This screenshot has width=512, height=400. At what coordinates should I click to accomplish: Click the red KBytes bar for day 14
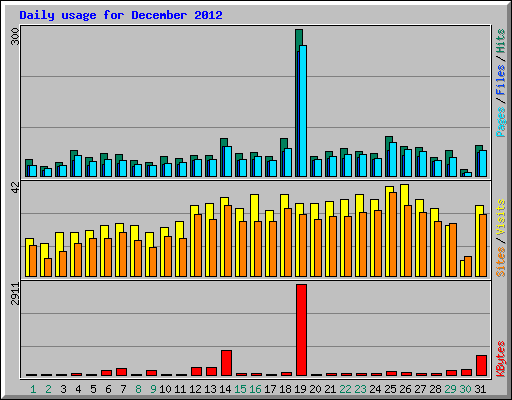[226, 363]
